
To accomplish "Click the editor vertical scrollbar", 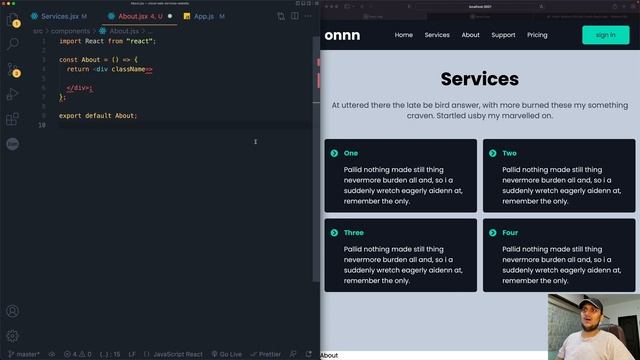I will [x=316, y=159].
